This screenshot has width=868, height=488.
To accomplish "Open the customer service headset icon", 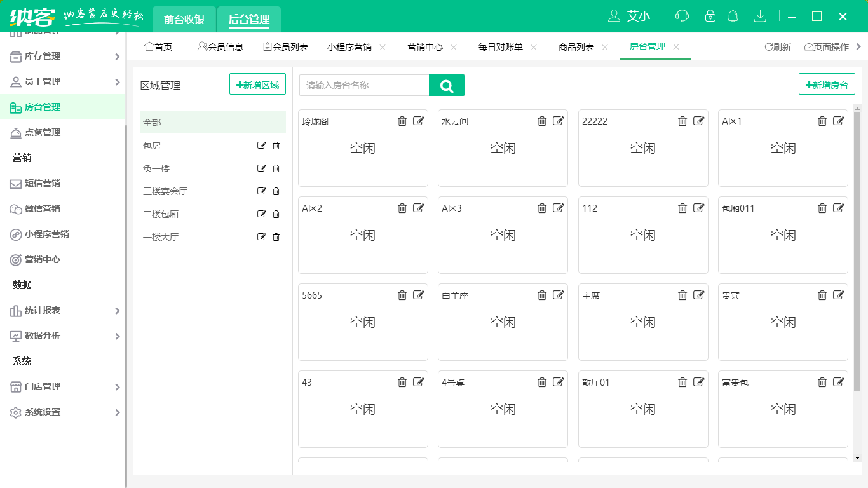I will [x=682, y=16].
